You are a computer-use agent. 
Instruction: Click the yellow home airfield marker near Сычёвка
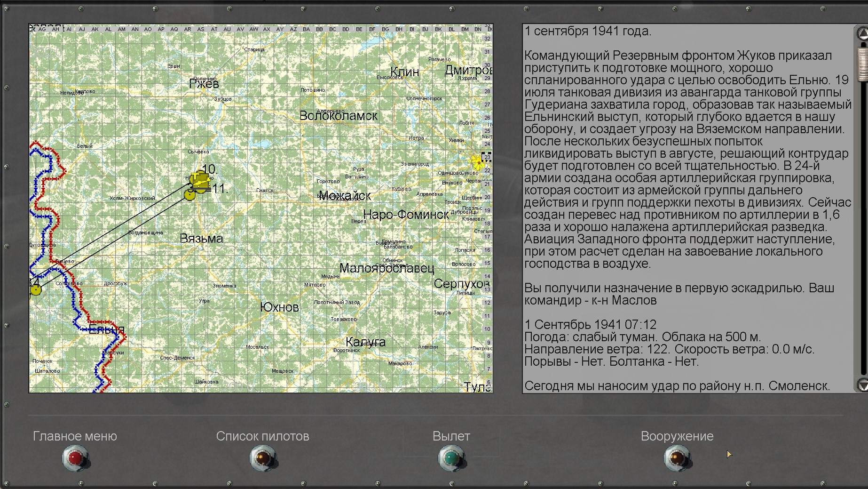click(x=199, y=181)
